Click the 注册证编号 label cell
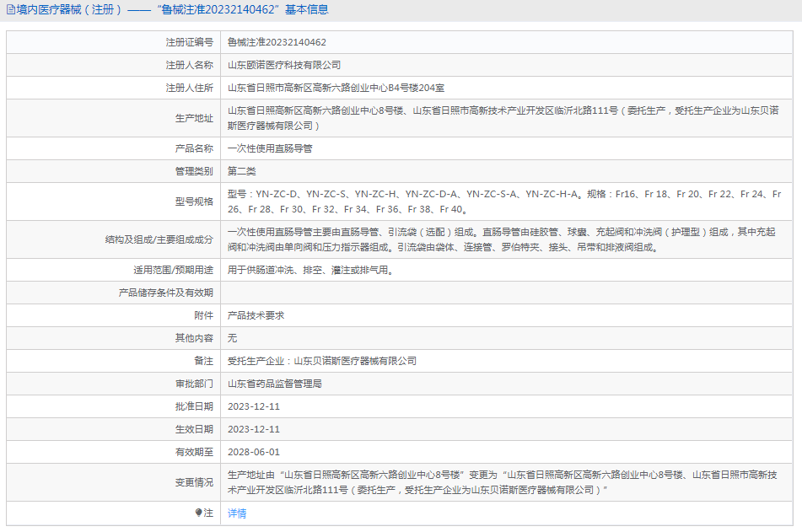Viewport: 802px width, 532px height. pyautogui.click(x=189, y=42)
